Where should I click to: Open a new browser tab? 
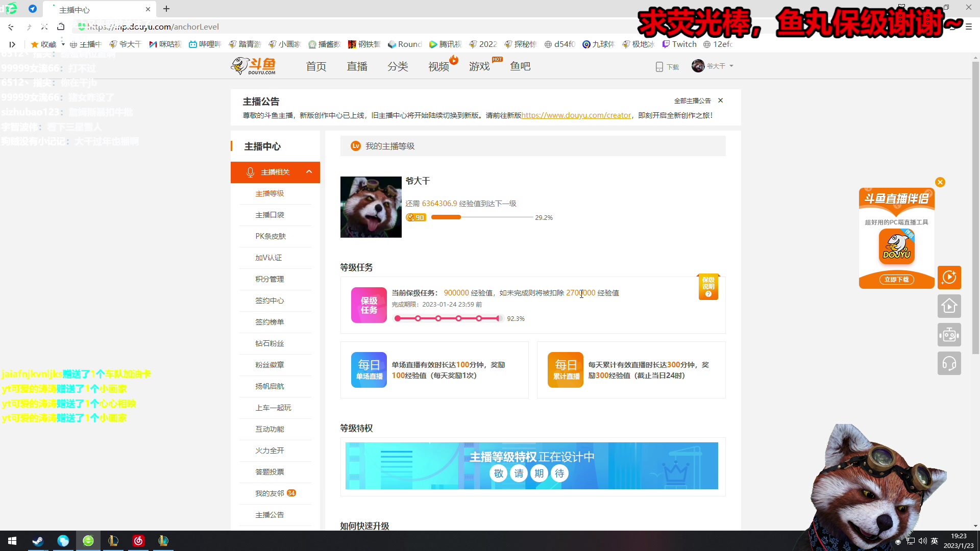pos(166,9)
